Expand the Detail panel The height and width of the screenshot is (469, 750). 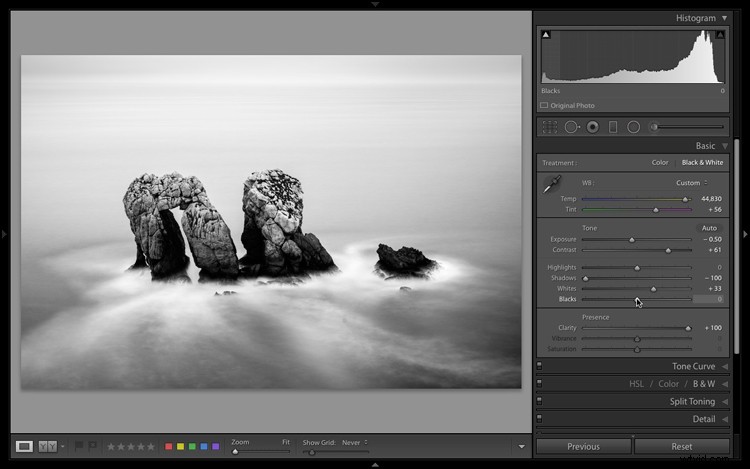725,419
